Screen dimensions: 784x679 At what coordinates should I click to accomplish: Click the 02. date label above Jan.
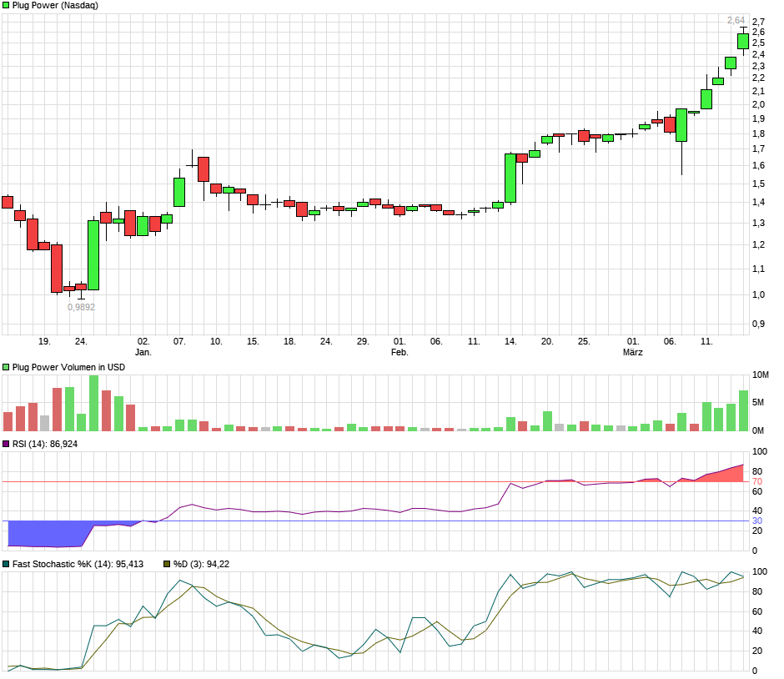click(143, 341)
